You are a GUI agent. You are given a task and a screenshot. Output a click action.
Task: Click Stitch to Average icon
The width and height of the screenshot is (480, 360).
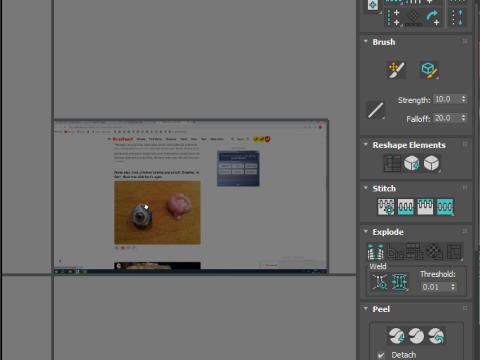tap(406, 207)
